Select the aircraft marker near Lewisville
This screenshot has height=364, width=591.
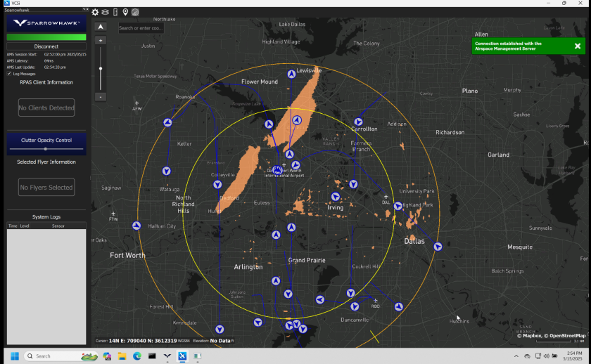(291, 74)
